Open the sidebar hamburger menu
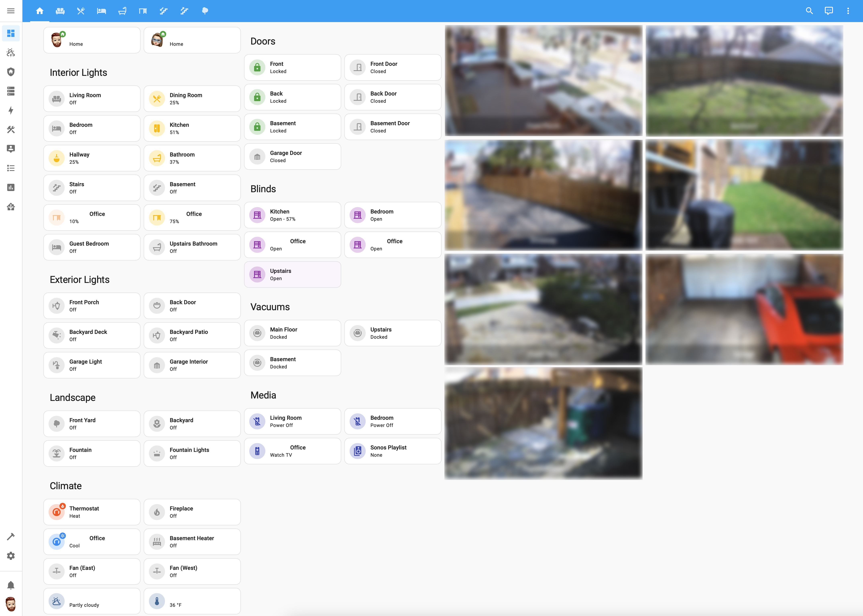The width and height of the screenshot is (863, 616). click(x=11, y=11)
